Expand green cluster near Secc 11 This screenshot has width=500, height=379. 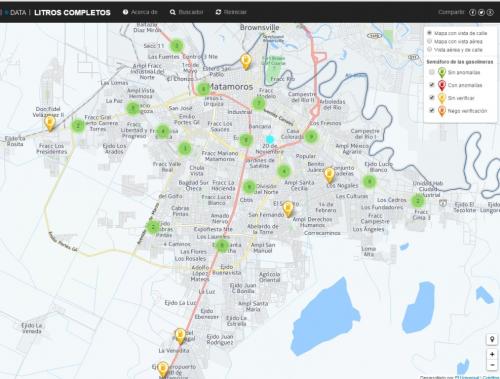[177, 46]
